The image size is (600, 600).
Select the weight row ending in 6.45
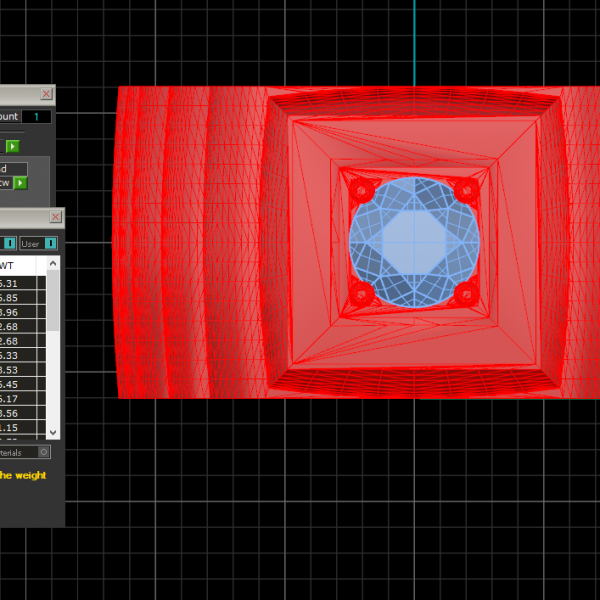[20, 384]
